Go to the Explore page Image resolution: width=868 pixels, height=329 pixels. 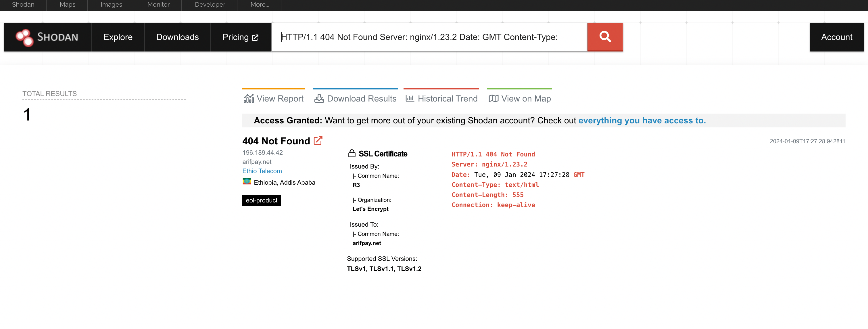(x=118, y=37)
